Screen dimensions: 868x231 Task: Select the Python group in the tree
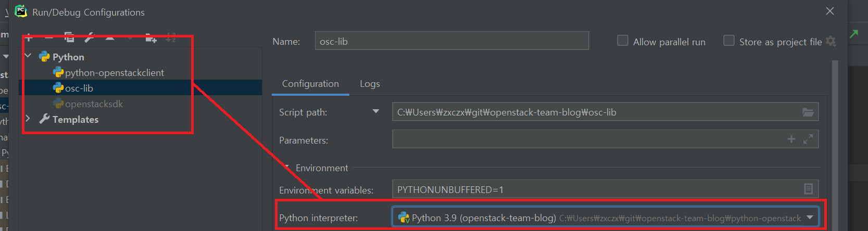(68, 57)
